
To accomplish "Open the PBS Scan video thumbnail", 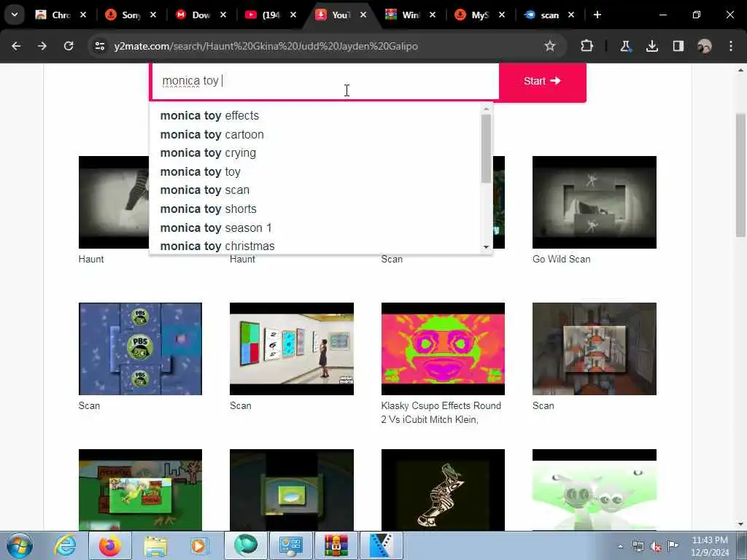I will (x=140, y=349).
